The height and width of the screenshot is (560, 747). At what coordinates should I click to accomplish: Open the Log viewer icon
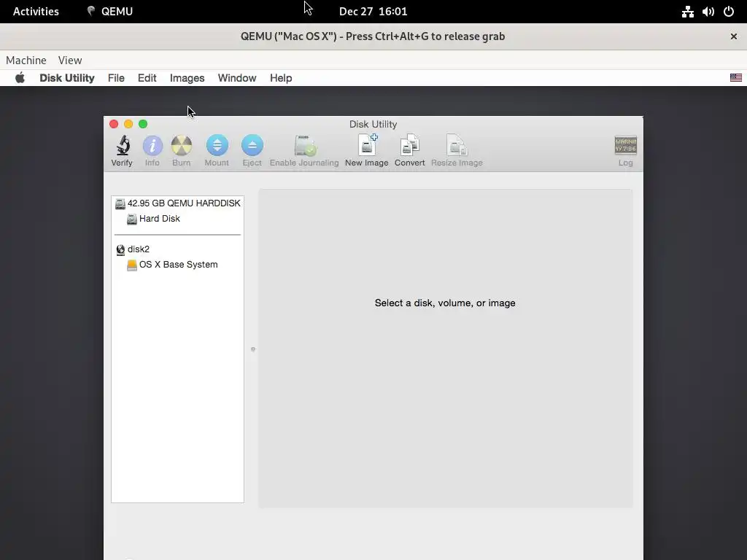625,146
